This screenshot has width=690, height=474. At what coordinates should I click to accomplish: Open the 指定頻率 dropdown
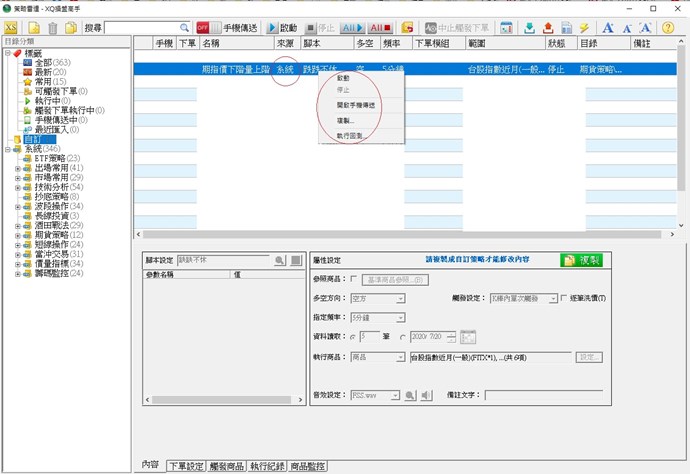[x=398, y=317]
